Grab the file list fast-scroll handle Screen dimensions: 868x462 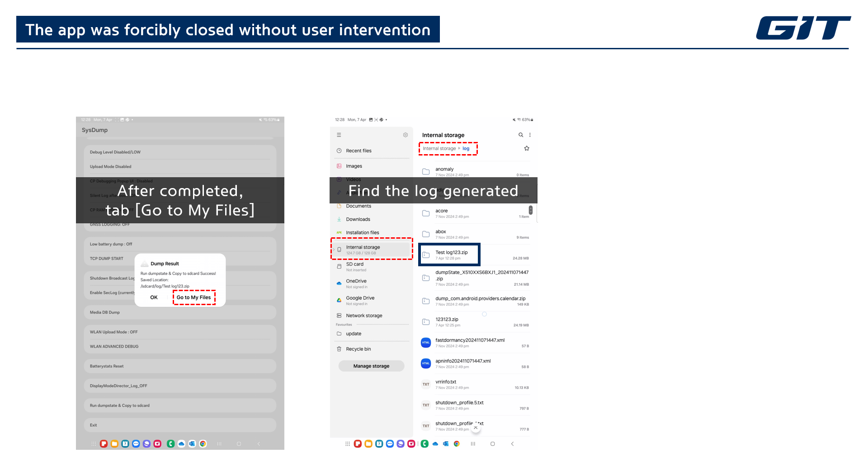point(531,210)
